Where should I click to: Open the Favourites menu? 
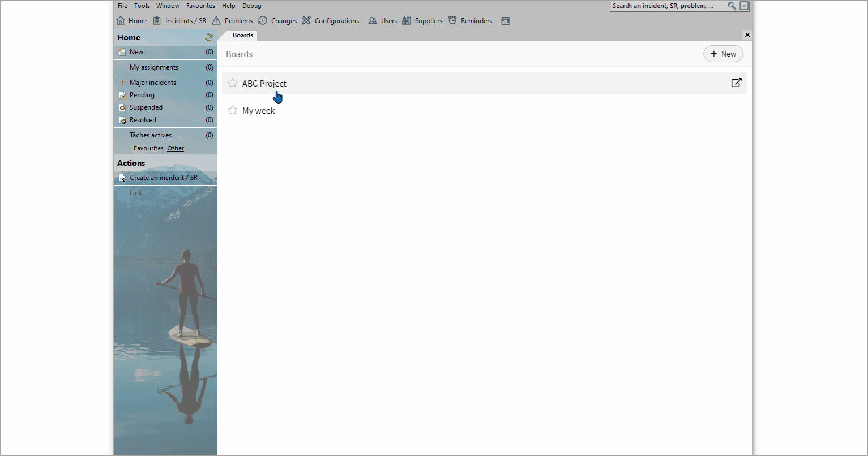pyautogui.click(x=200, y=6)
